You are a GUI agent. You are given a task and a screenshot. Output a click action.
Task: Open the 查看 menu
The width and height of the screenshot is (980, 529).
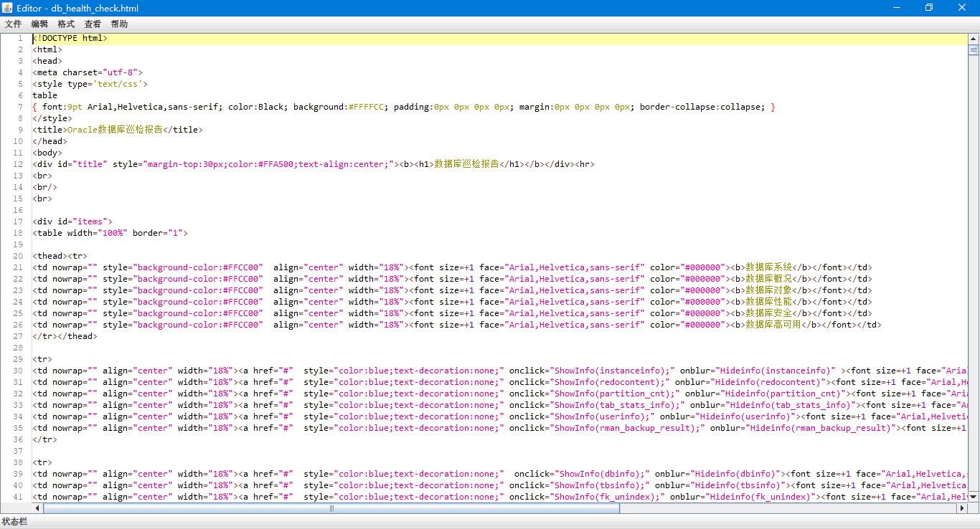[93, 24]
